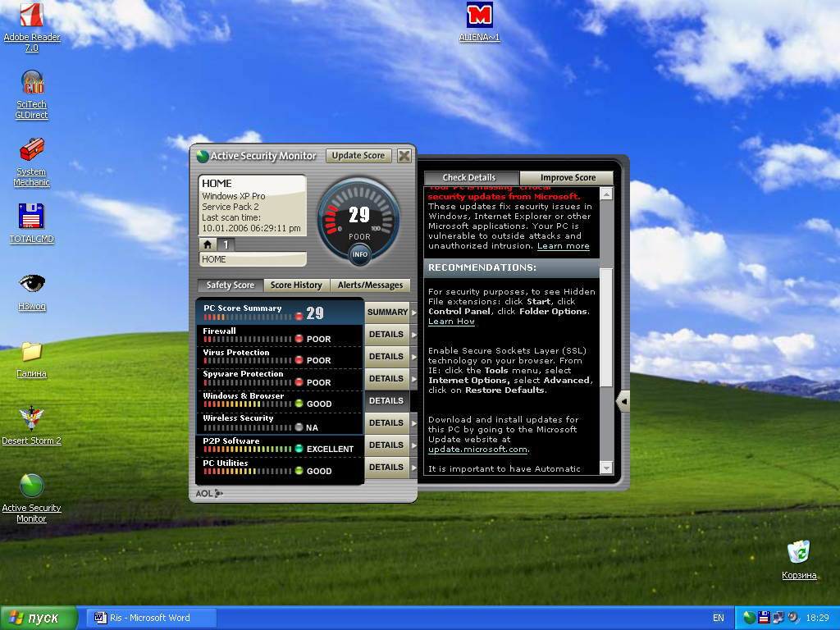The height and width of the screenshot is (630, 840).
Task: Open the пуск Start button
Action: click(x=38, y=618)
